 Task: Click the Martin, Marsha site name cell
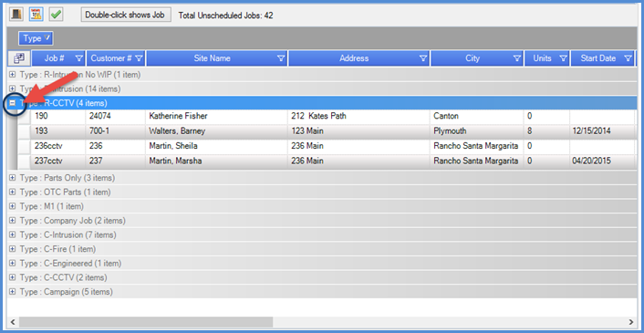coord(216,161)
